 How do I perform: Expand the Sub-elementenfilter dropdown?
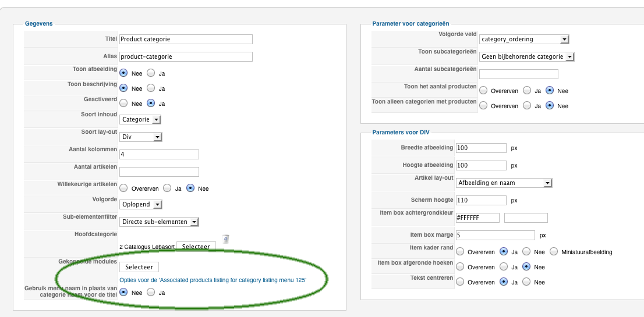point(160,222)
